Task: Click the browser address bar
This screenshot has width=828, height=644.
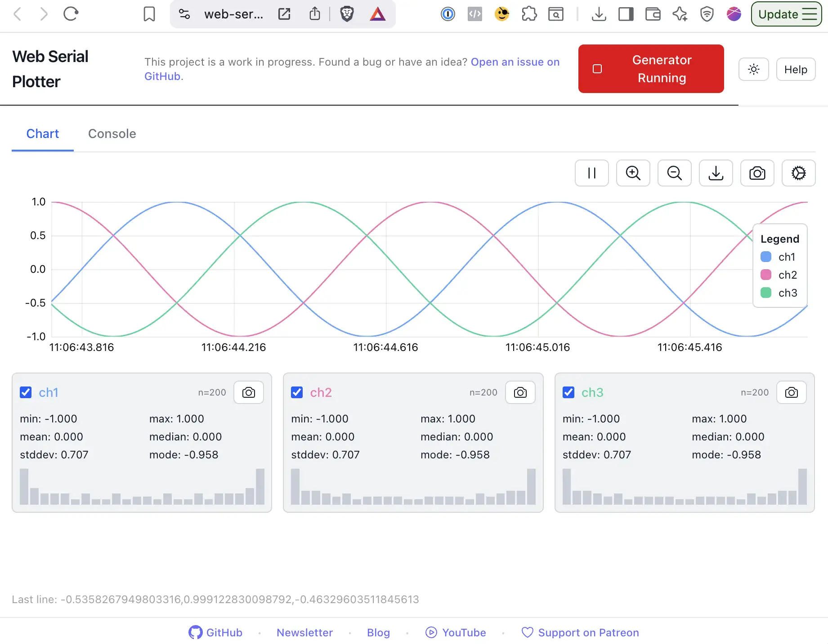Action: [234, 14]
